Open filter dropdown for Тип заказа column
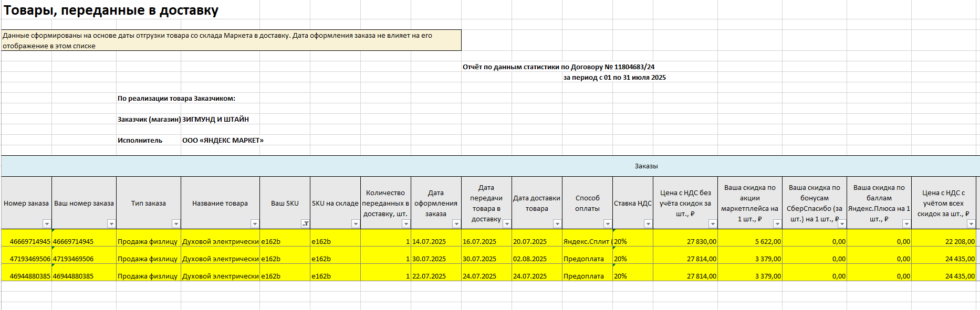The height and width of the screenshot is (310, 980). 175,224
